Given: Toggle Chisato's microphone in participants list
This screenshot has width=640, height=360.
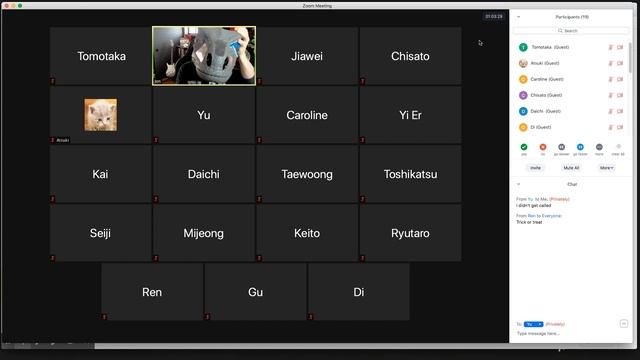Looking at the screenshot, I should point(611,95).
